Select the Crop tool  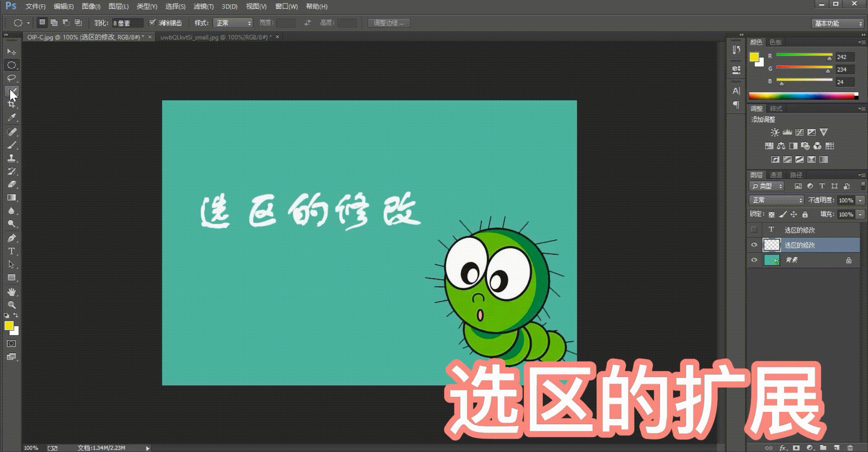pyautogui.click(x=11, y=105)
